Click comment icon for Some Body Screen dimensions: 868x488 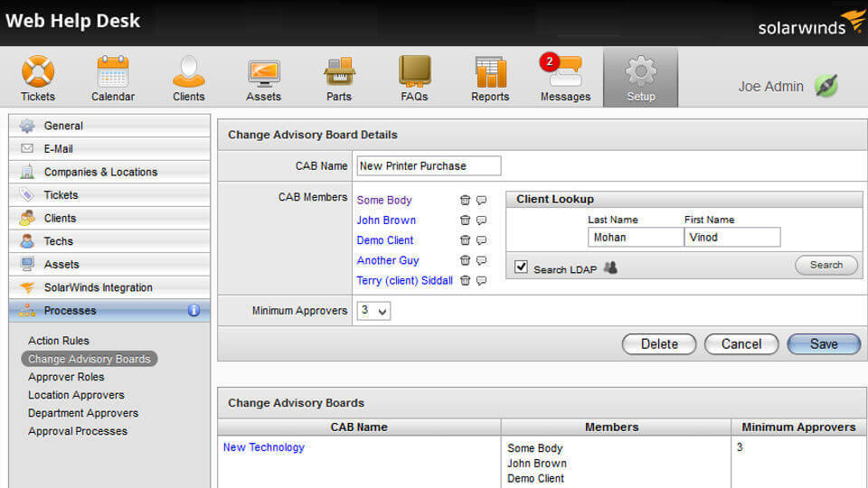pyautogui.click(x=482, y=201)
